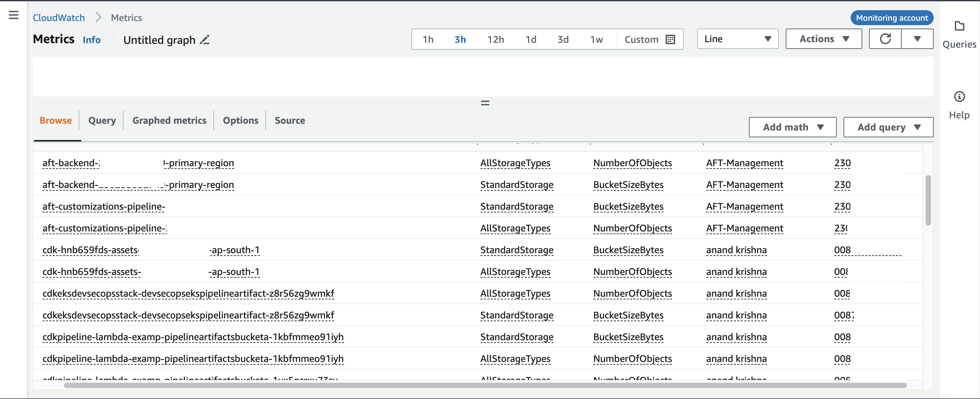Click cdkeksdevsecopsstack bucket in StandardStorage row

(x=188, y=315)
